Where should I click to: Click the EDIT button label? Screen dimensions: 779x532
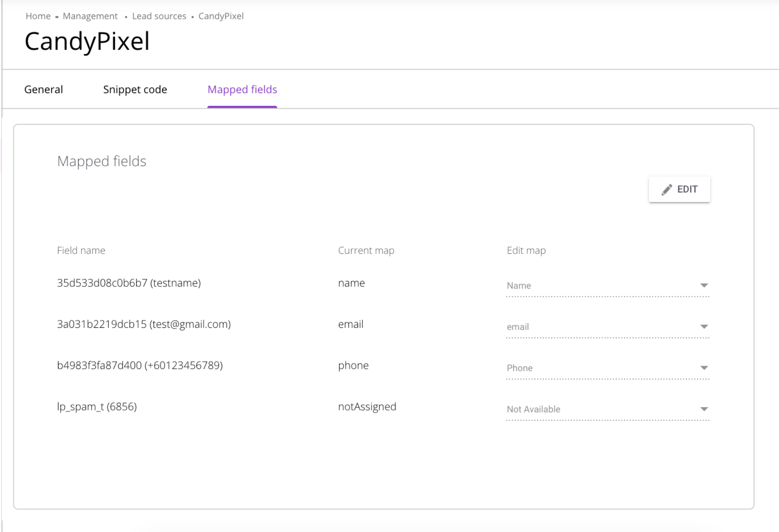click(687, 189)
